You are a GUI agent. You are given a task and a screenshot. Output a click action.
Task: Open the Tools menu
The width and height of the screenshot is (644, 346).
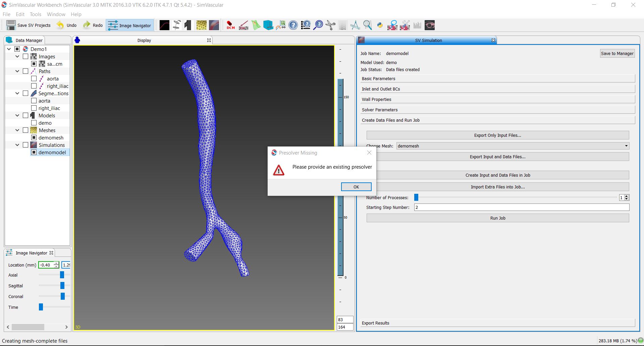point(35,14)
